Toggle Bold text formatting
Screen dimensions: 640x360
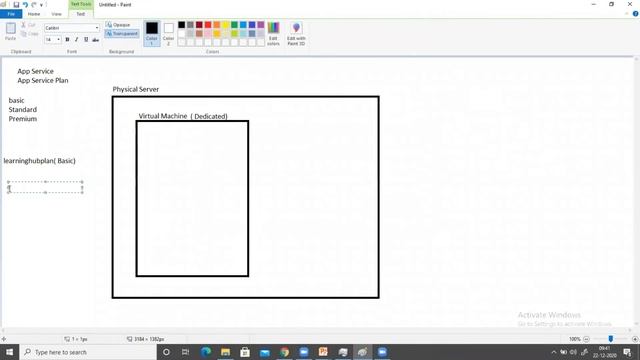click(67, 40)
